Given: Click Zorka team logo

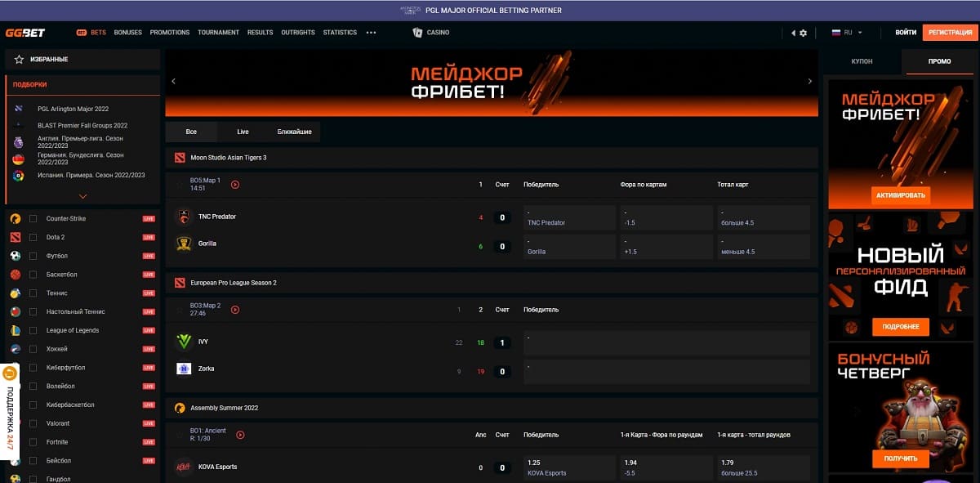Looking at the screenshot, I should 184,369.
